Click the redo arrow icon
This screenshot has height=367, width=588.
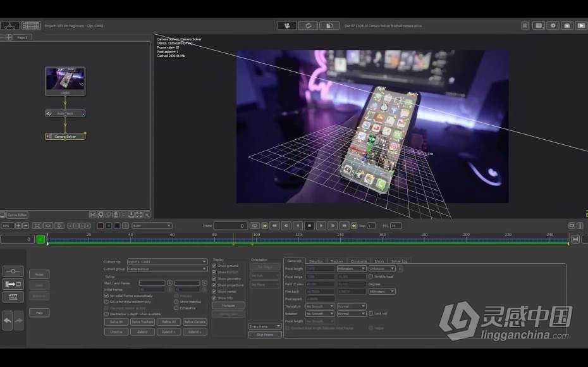click(x=19, y=320)
